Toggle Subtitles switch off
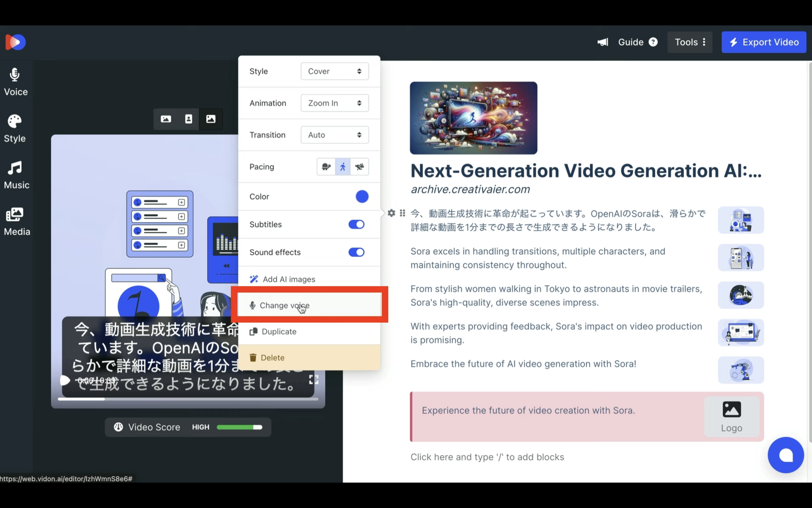This screenshot has width=812, height=508. [356, 224]
